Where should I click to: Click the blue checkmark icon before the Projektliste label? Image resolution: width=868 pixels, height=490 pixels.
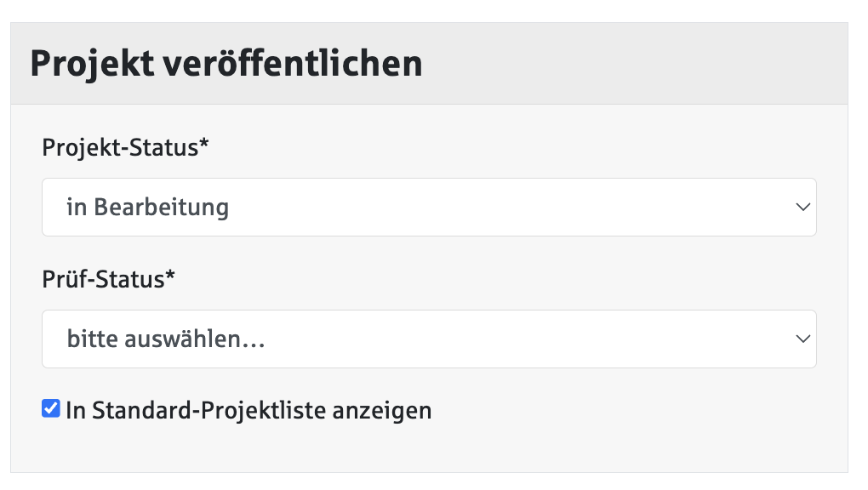(x=50, y=409)
